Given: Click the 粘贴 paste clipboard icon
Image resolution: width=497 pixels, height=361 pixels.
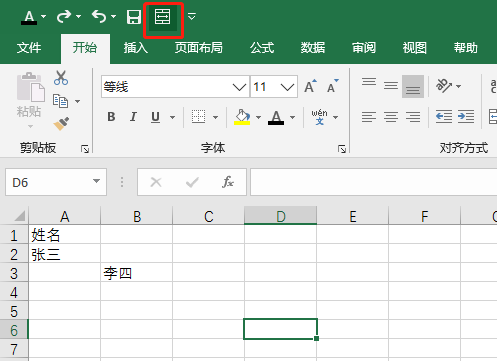Looking at the screenshot, I should (x=30, y=87).
